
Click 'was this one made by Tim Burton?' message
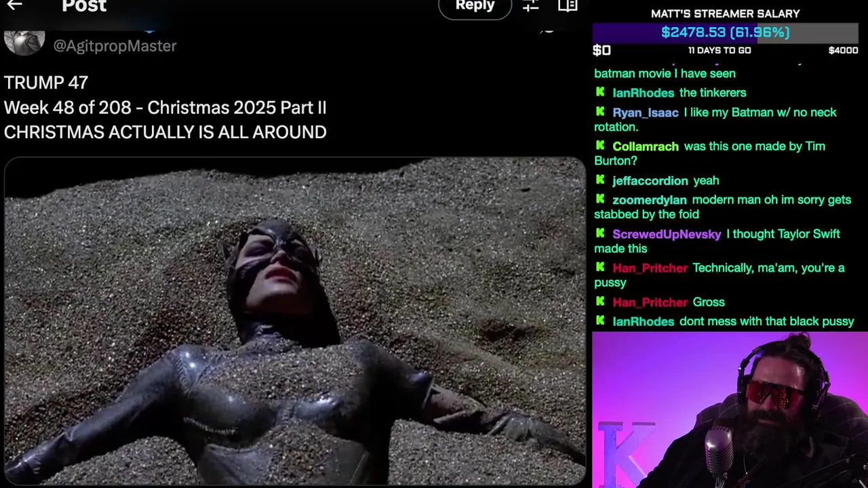point(710,153)
